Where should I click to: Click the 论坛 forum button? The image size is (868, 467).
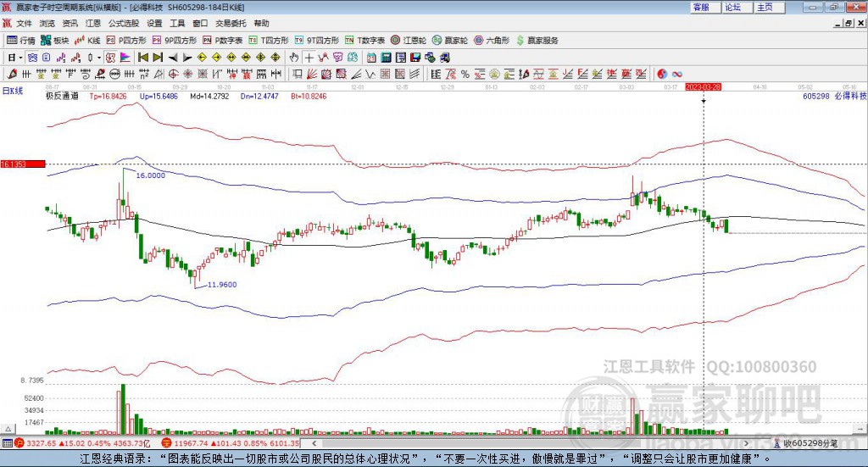(737, 7)
